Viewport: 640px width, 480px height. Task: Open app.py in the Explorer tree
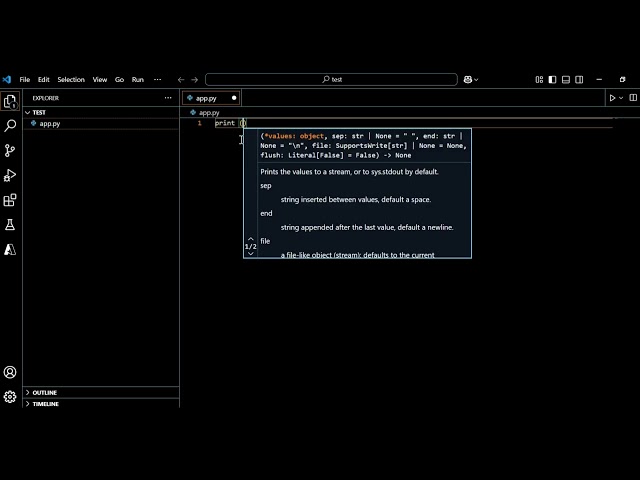click(101, 124)
